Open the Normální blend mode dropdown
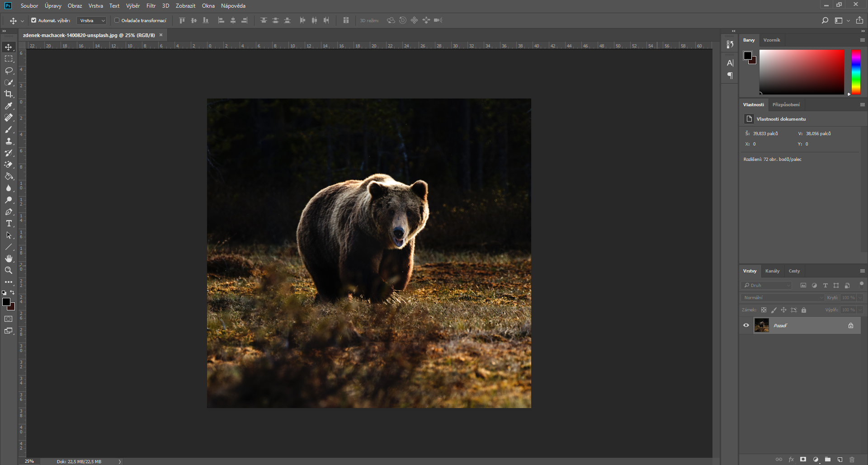The height and width of the screenshot is (465, 868). coord(782,297)
